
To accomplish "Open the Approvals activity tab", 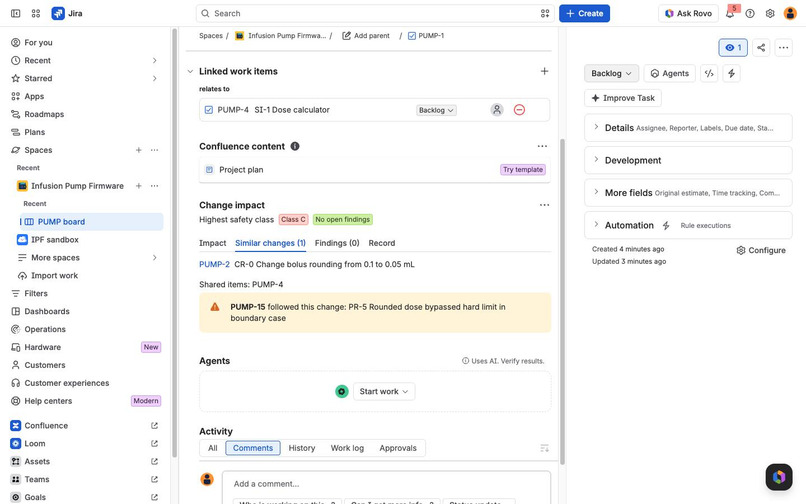I will [x=398, y=448].
